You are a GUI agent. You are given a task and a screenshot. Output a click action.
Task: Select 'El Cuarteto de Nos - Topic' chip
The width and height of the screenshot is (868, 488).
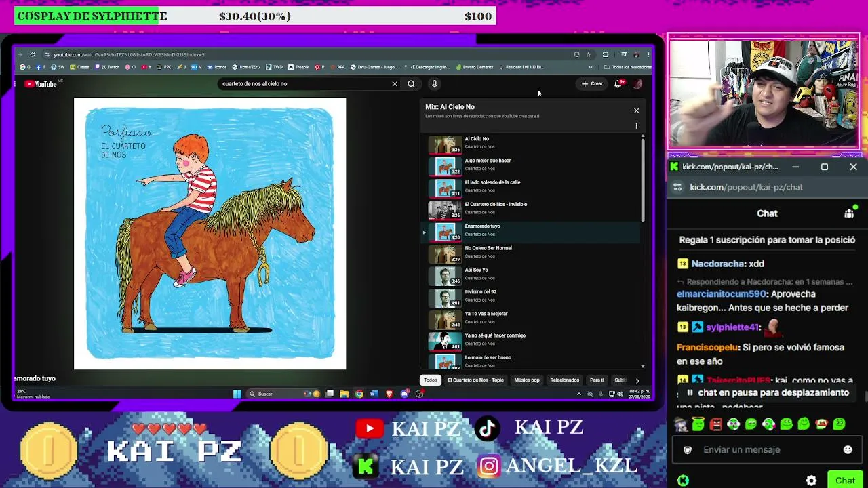pos(475,380)
